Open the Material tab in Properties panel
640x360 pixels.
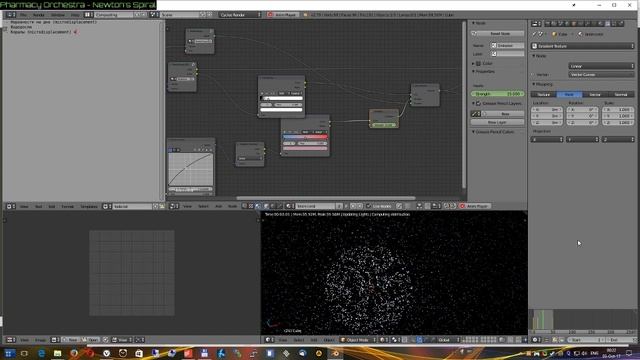click(x=600, y=23)
